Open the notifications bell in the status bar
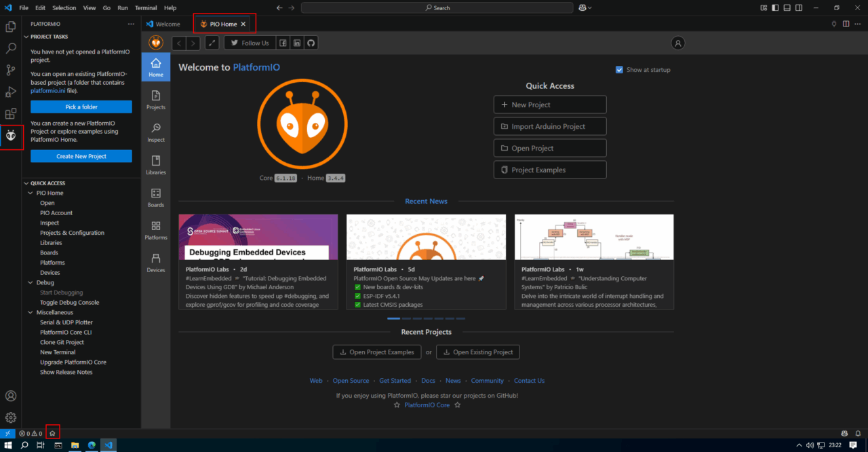 [x=859, y=433]
